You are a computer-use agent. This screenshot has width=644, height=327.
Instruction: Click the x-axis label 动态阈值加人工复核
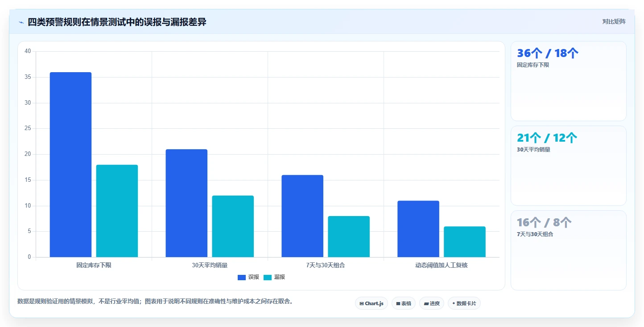coord(442,265)
